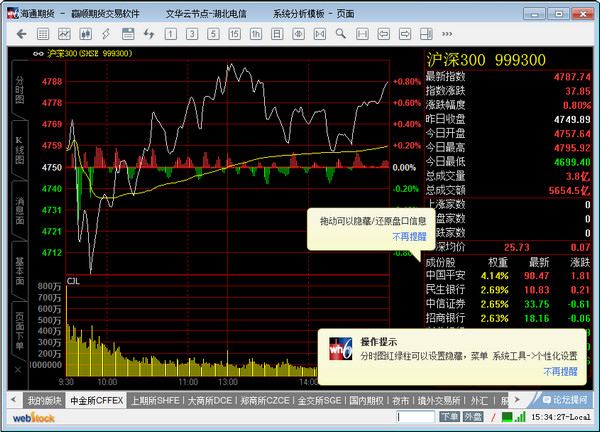Select the 中信证券 constituent row
600x432 pixels.
[x=508, y=304]
